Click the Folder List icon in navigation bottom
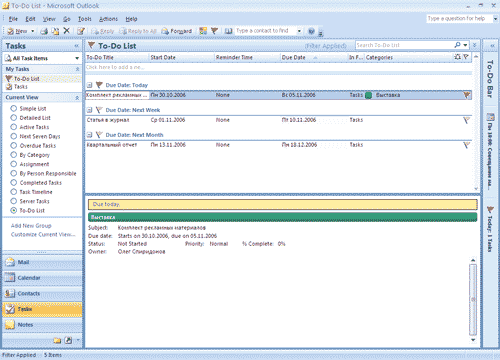 click(x=57, y=340)
